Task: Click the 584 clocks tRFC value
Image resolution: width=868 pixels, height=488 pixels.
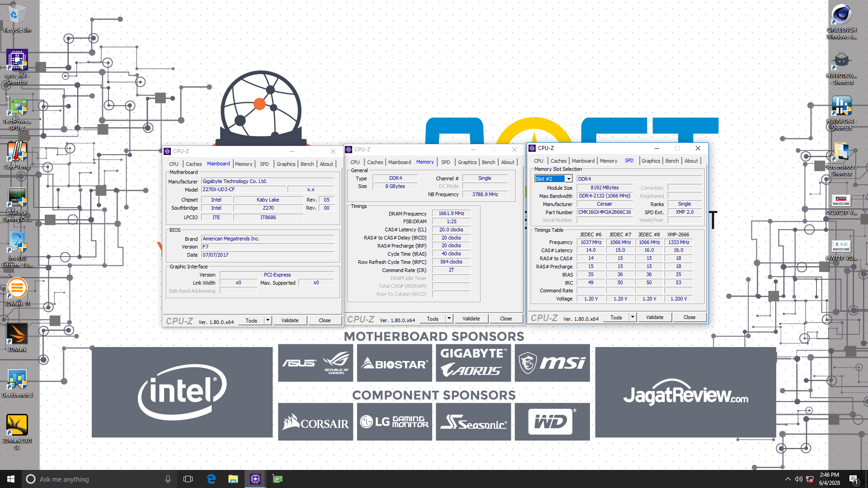Action: click(451, 262)
